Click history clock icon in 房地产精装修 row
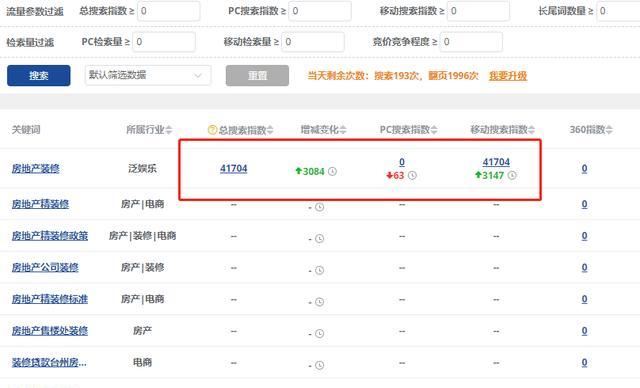640x388 pixels. coord(320,207)
